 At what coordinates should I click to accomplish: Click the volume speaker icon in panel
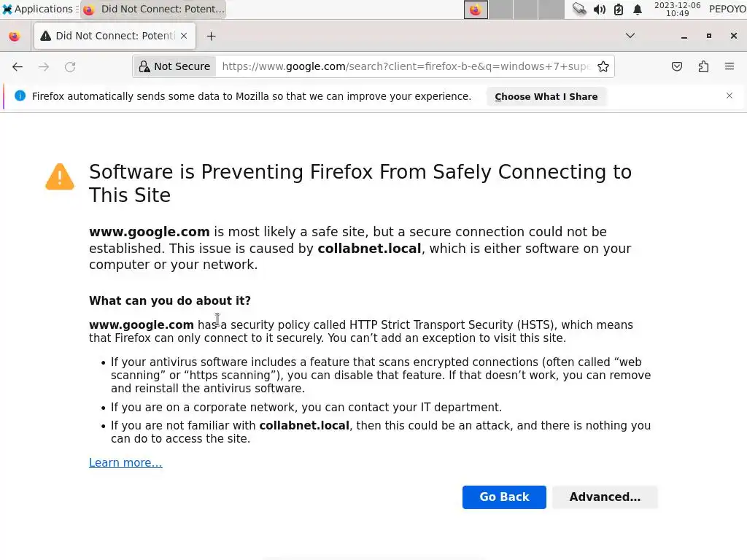(600, 9)
